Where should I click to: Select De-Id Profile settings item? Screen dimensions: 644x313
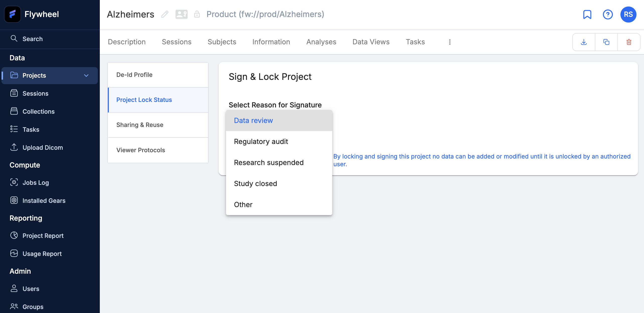click(158, 75)
